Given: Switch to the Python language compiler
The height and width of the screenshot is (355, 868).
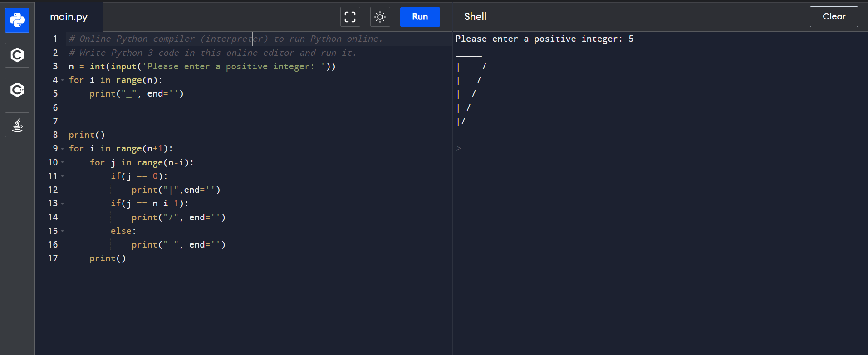Looking at the screenshot, I should click(x=17, y=20).
